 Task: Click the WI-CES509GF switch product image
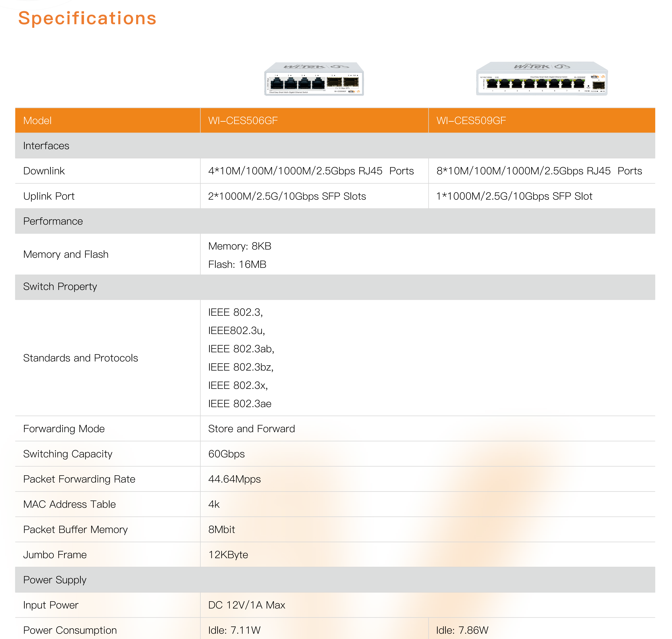[541, 79]
